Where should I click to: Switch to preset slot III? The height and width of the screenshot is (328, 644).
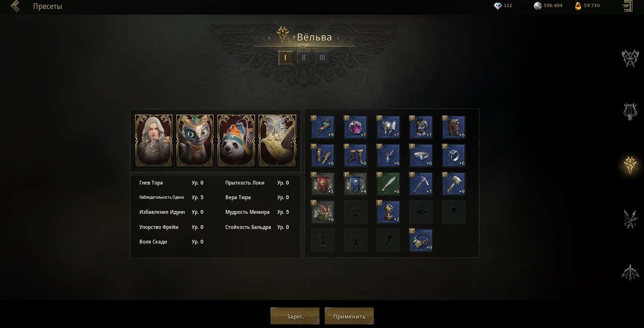[322, 58]
